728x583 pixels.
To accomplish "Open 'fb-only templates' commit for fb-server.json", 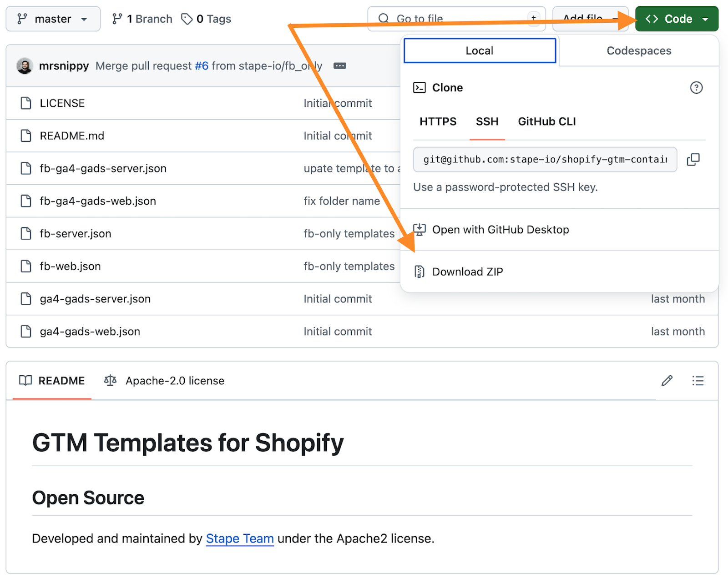I will pyautogui.click(x=349, y=234).
